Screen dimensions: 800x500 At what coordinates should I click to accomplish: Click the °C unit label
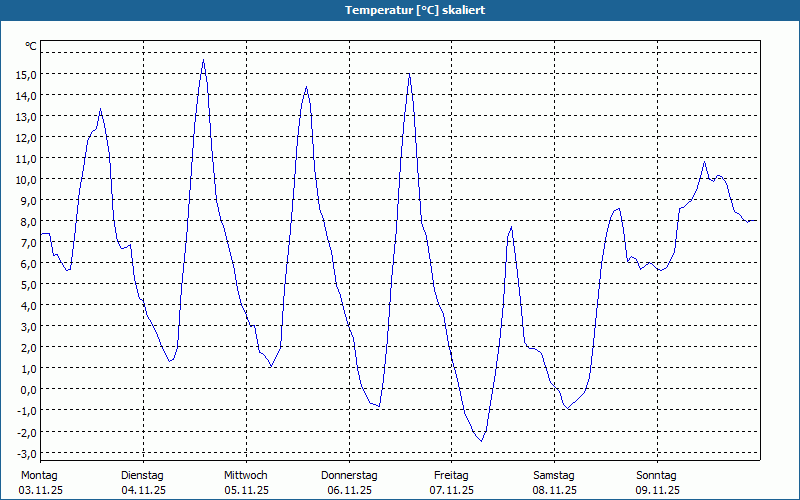point(31,46)
